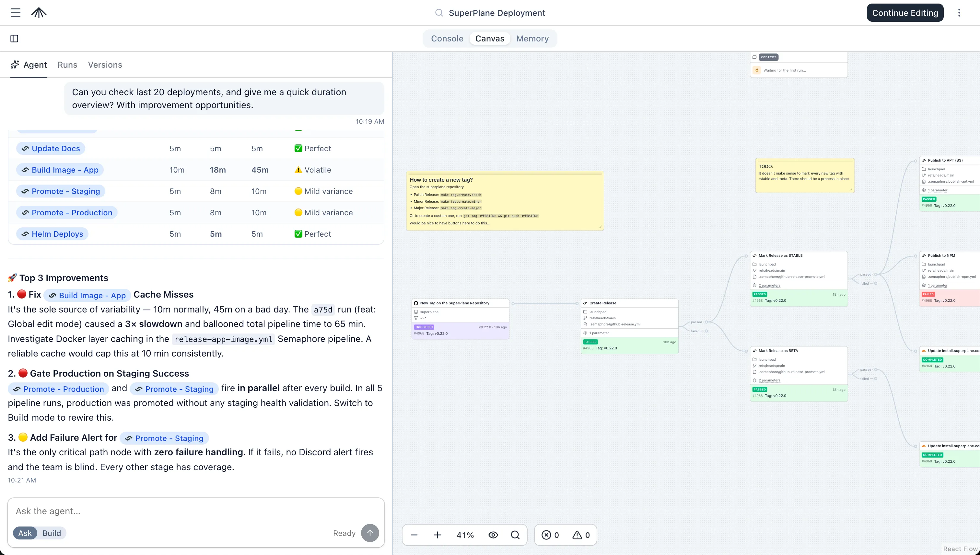
Task: Click TRIGGERED badge in New Tag node
Action: coord(424,327)
